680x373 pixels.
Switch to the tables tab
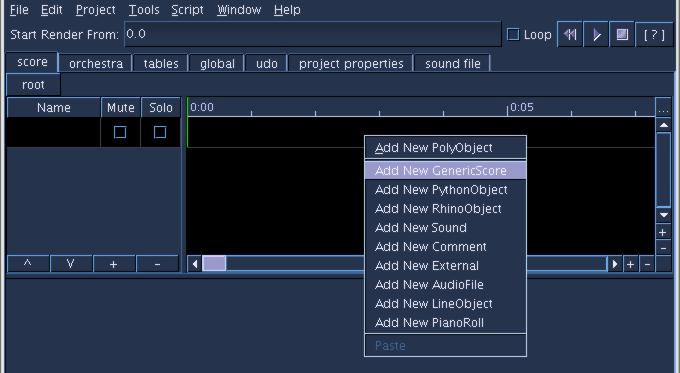pos(161,64)
